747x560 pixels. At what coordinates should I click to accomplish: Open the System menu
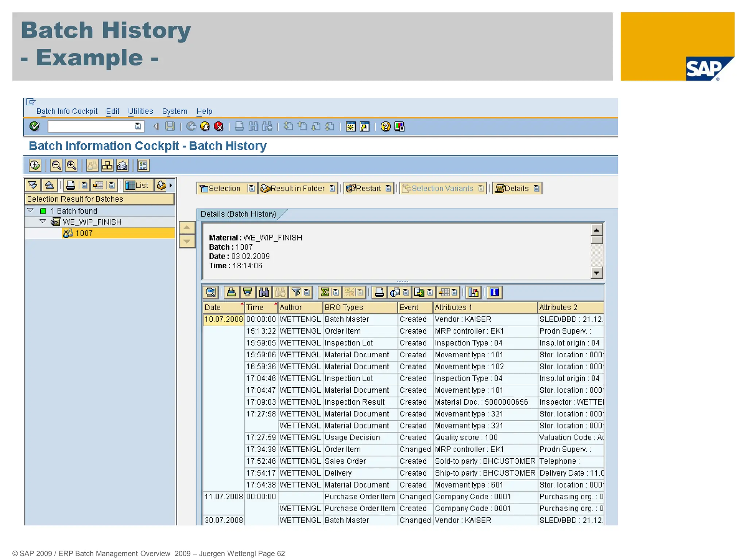pos(175,111)
